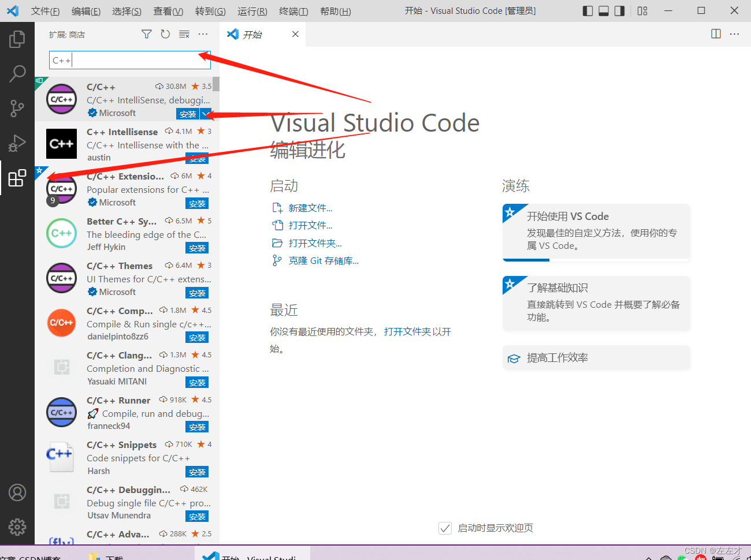The width and height of the screenshot is (751, 560).
Task: Open editor more actions ellipsis
Action: (x=734, y=34)
